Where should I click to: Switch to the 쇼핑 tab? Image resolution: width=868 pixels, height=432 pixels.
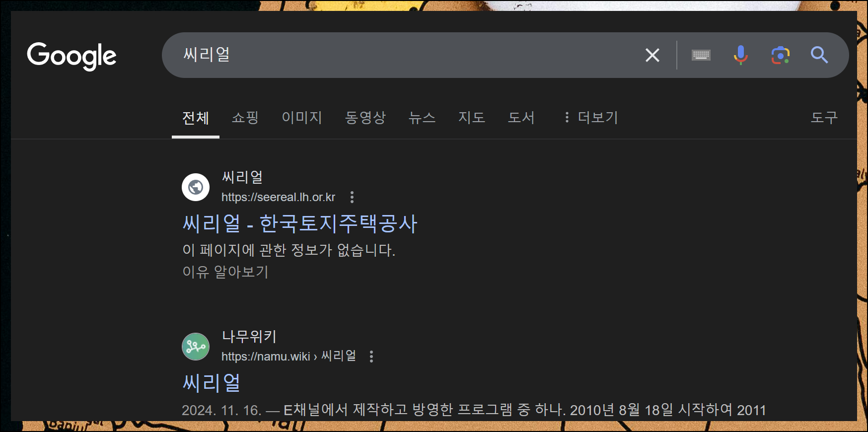(x=245, y=118)
